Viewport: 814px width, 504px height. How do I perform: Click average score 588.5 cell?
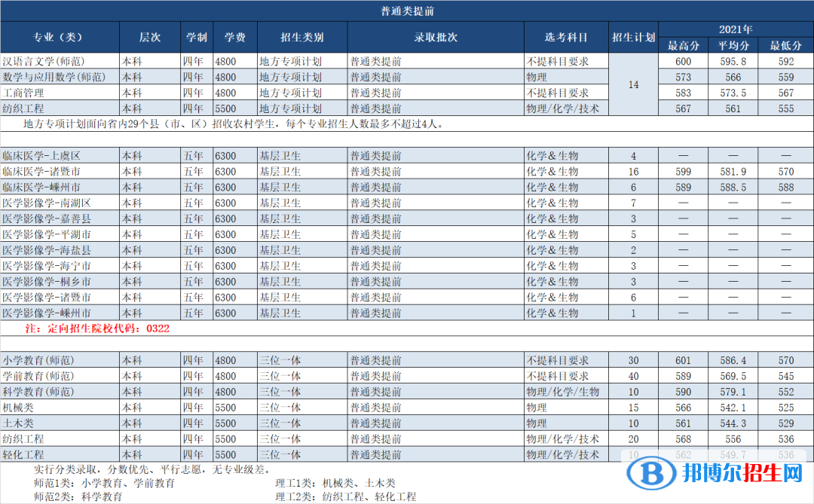(733, 187)
